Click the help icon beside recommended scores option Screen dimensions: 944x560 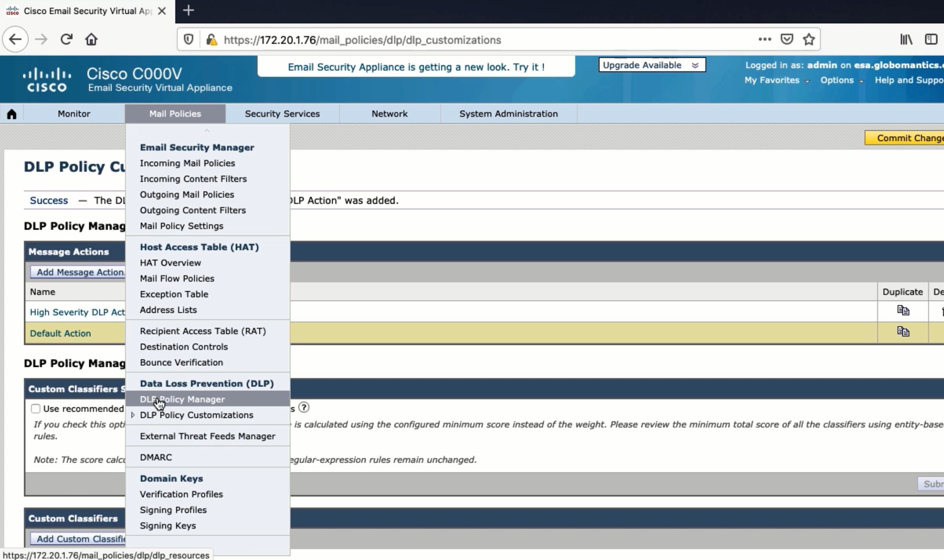coord(304,407)
